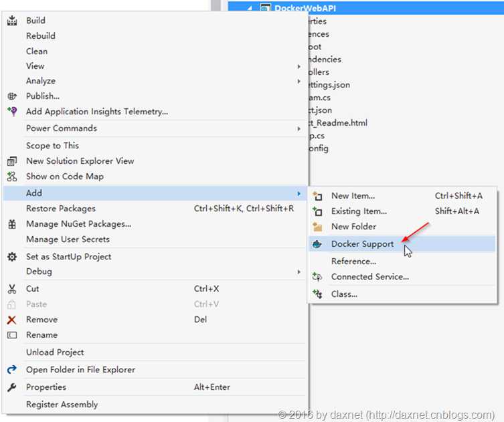
Task: Click the DockerWebAPI project icon
Action: (265, 7)
